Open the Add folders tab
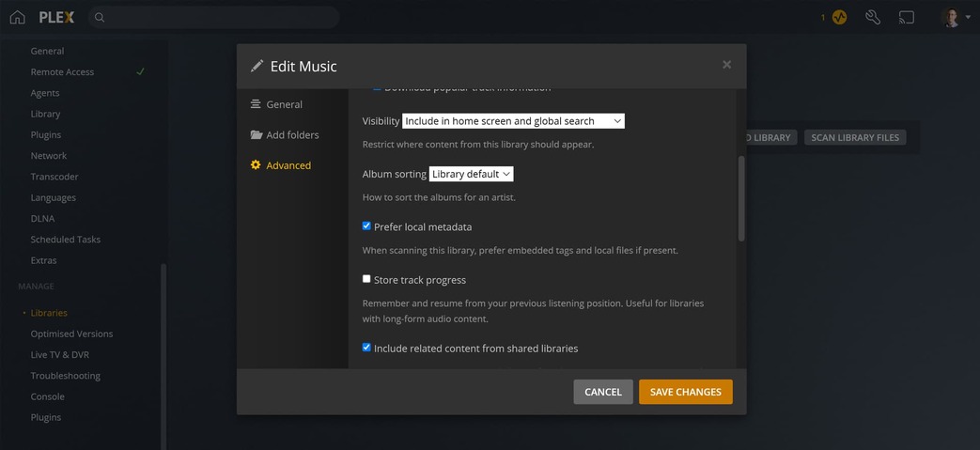 coord(291,134)
